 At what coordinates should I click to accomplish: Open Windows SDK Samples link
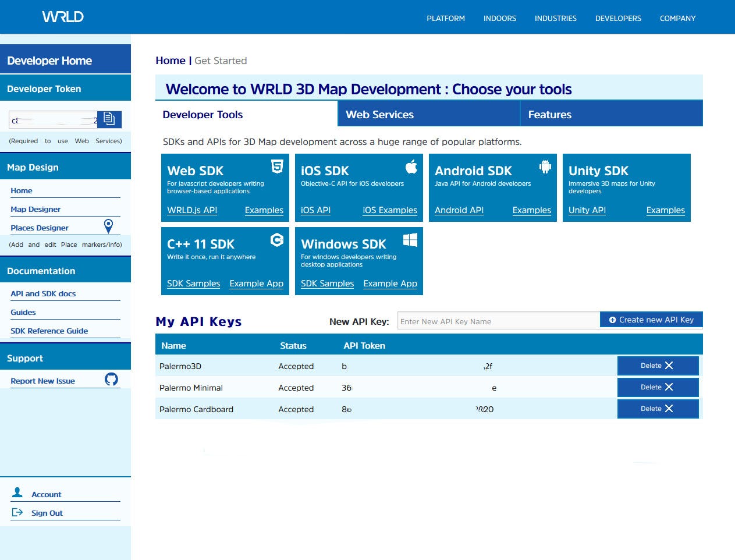point(327,283)
